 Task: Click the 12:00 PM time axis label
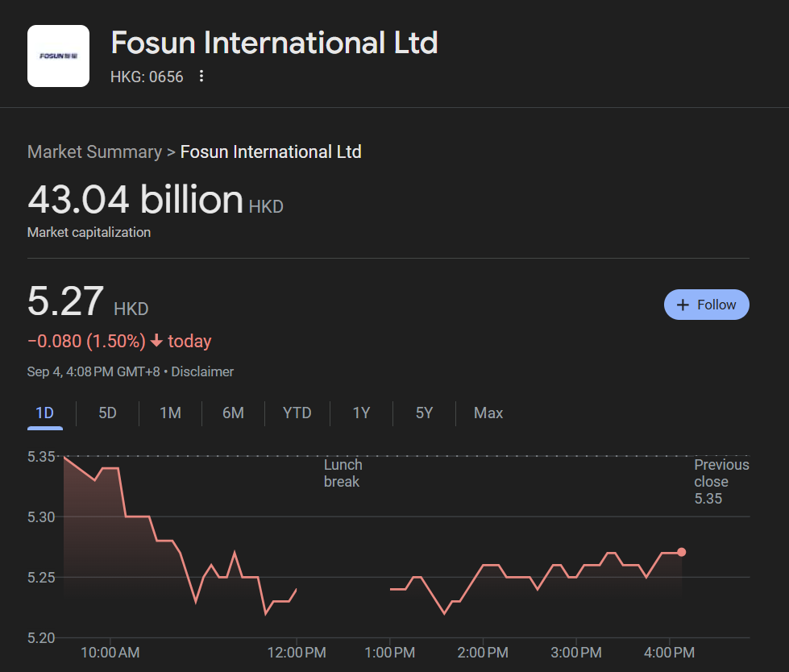pos(297,653)
